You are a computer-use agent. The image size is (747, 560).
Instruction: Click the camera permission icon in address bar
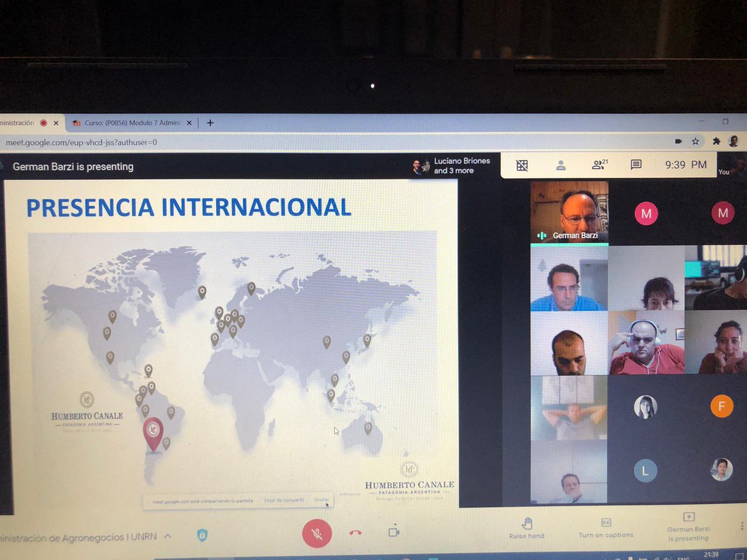point(678,141)
